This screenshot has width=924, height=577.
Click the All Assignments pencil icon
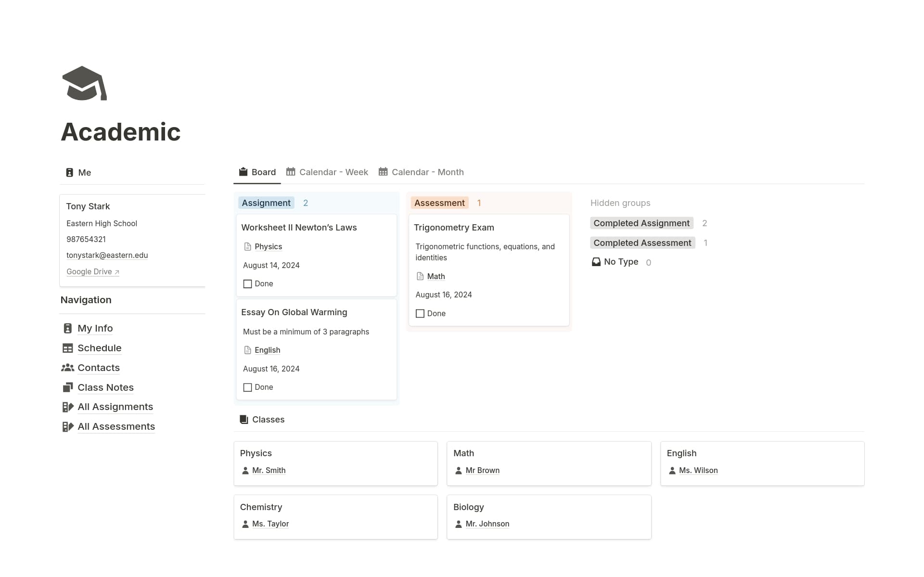(68, 407)
